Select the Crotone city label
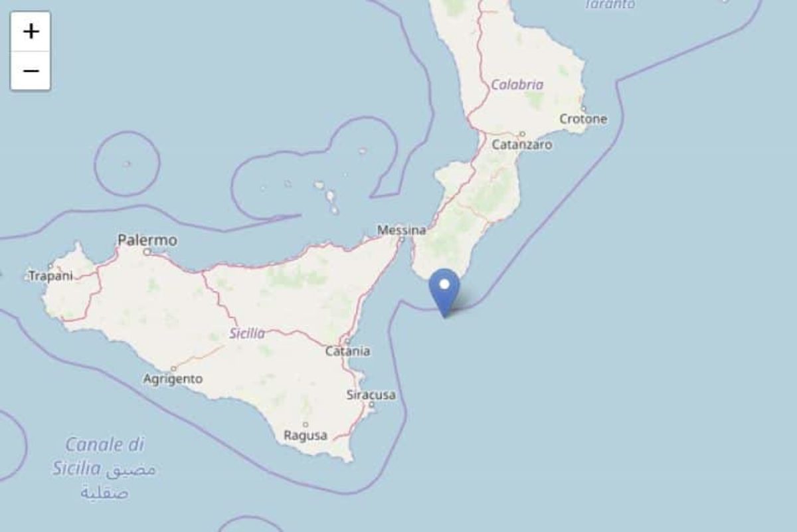 point(583,120)
